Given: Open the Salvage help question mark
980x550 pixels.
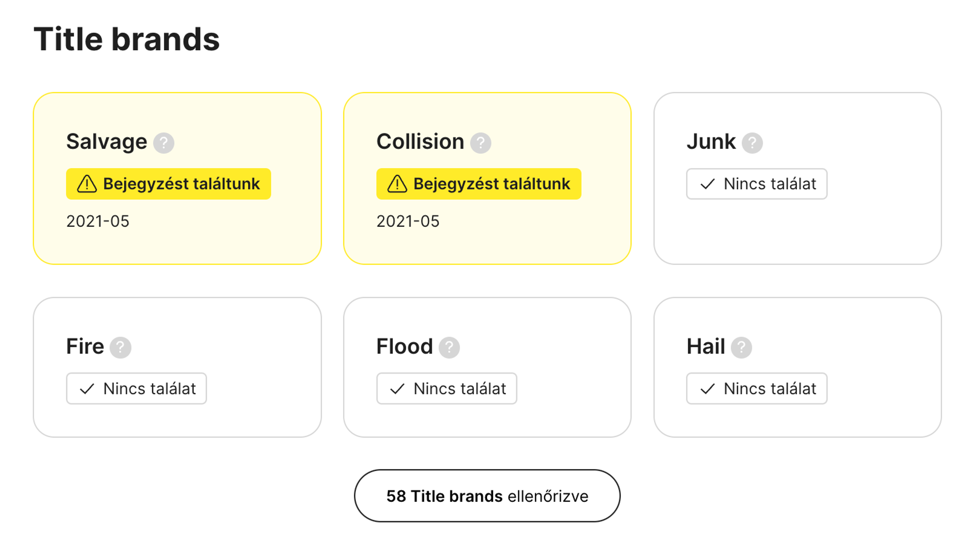Looking at the screenshot, I should coord(164,143).
